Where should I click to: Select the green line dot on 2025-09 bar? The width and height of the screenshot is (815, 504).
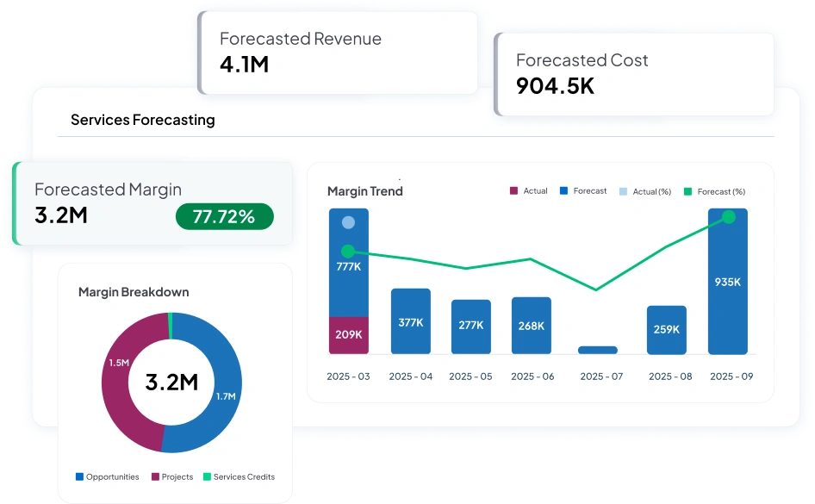(x=728, y=217)
